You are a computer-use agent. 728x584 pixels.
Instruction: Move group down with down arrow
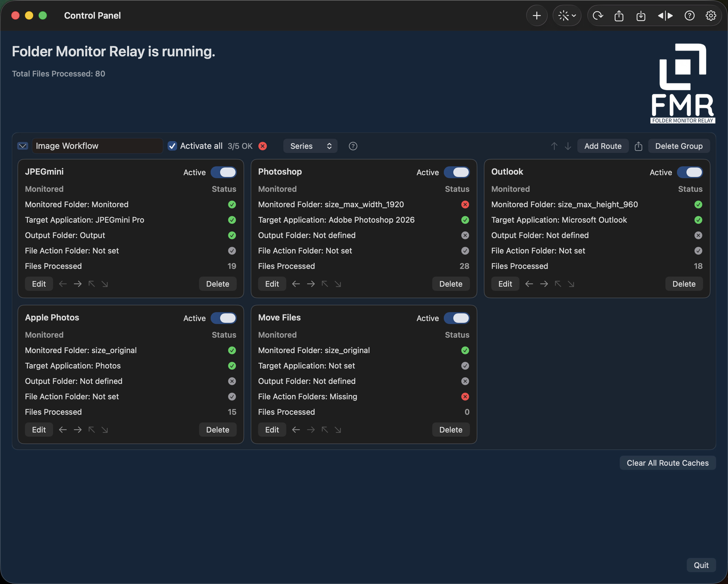pyautogui.click(x=568, y=146)
